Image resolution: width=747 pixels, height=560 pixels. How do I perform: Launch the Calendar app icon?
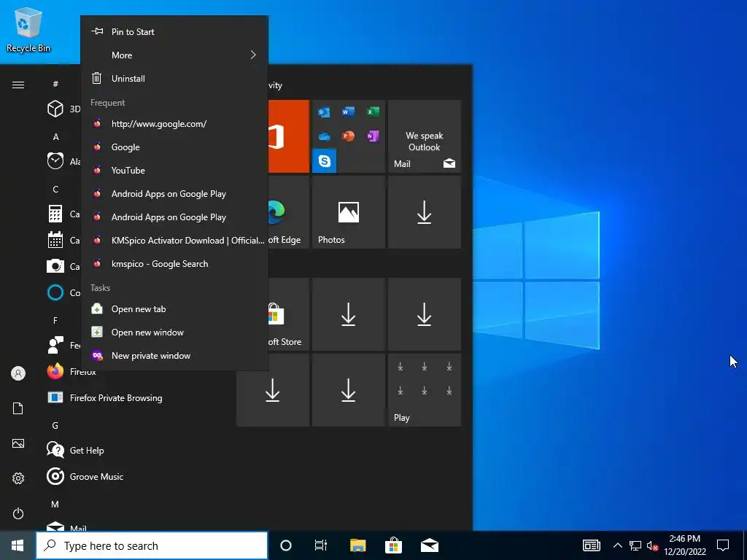pos(55,239)
